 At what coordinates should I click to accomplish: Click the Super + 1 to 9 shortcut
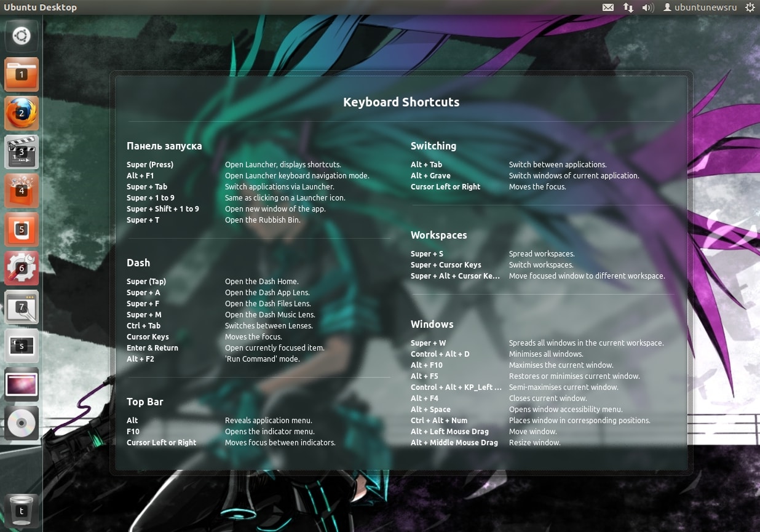pyautogui.click(x=151, y=198)
